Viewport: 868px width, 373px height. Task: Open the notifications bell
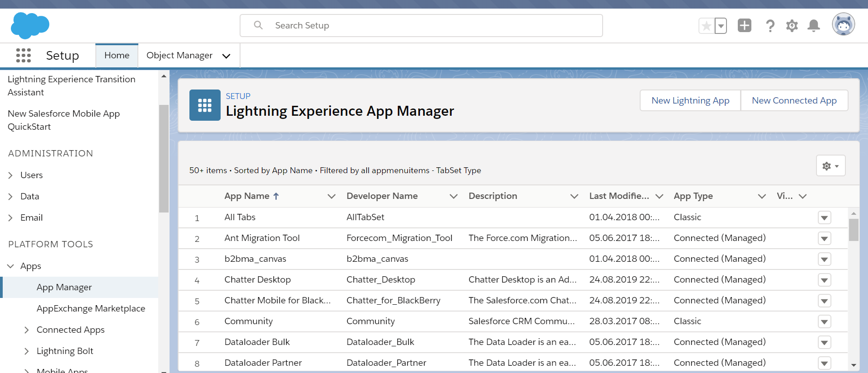coord(813,26)
